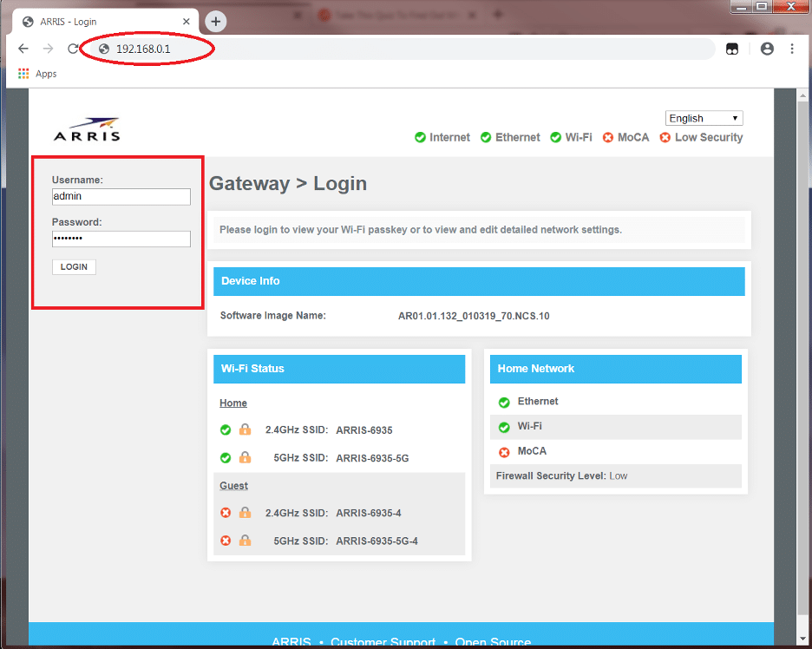Click the Home Network panel header
Viewport: 812px width, 649px height.
coord(616,369)
